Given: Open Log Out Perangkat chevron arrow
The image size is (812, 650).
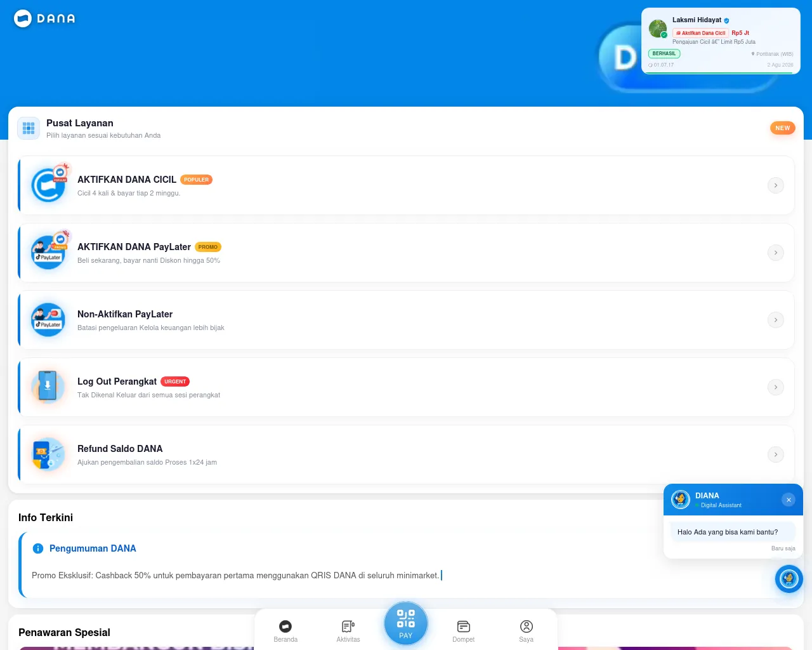Looking at the screenshot, I should [776, 387].
